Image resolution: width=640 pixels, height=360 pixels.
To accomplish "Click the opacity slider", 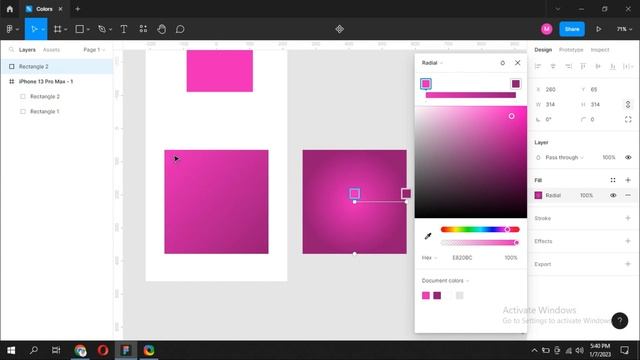I will 480,242.
